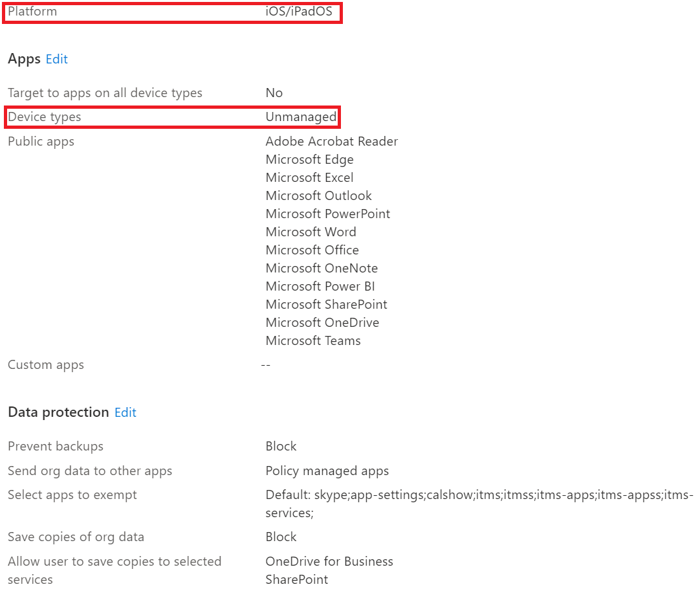Click the Edit link next to Data protection
Viewport: 700px width, 589px height.
point(126,412)
